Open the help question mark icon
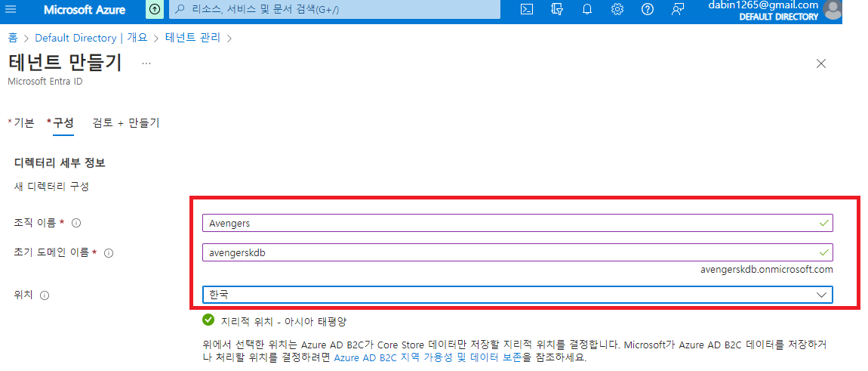The height and width of the screenshot is (371, 868). click(x=647, y=9)
